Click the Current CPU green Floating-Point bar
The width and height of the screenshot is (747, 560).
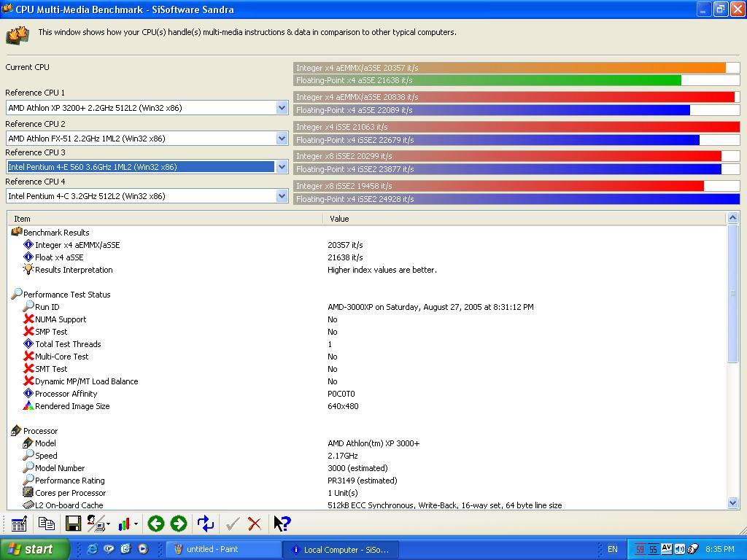point(487,80)
